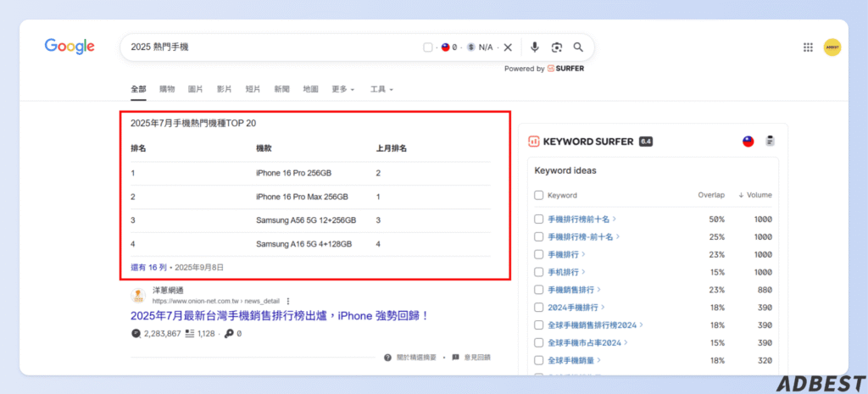Viewport: 868px width, 394px height.
Task: Switch to the 購物 tab
Action: click(x=167, y=89)
